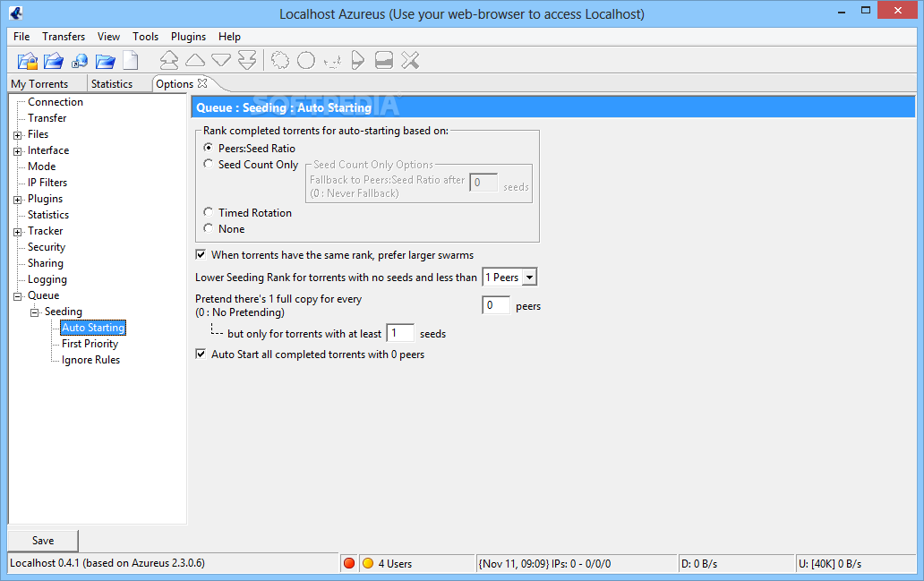
Task: Select Ignore Rules tree item
Action: [x=90, y=360]
